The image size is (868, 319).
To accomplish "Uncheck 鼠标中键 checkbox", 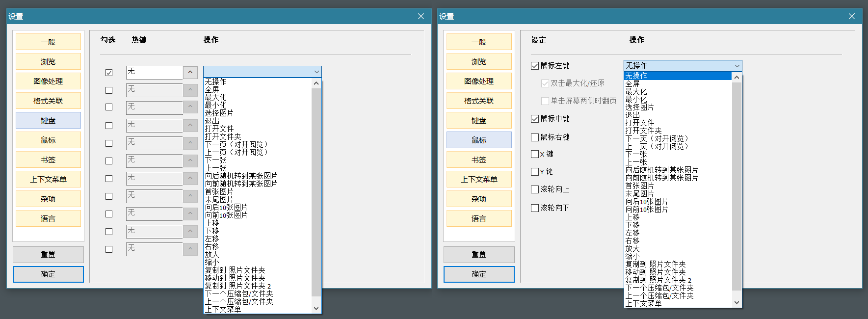I will point(535,118).
